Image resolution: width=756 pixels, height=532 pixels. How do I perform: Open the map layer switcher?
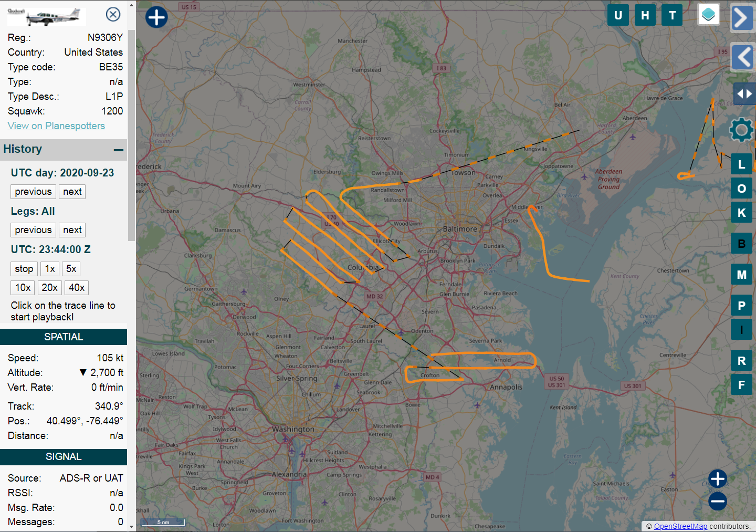pyautogui.click(x=708, y=15)
